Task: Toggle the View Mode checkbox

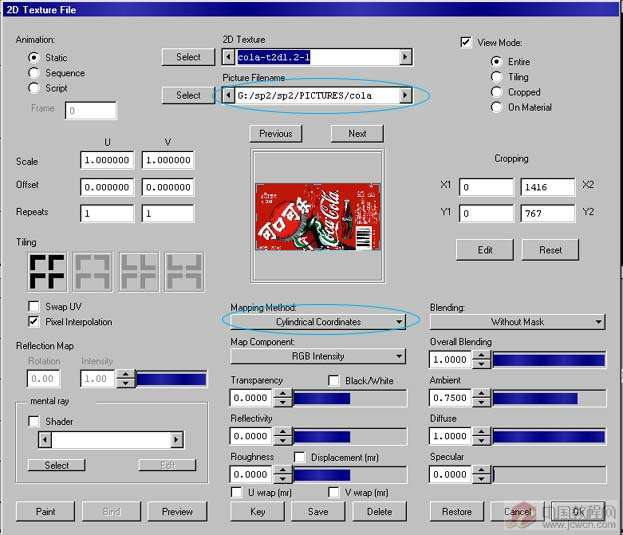Action: (466, 42)
